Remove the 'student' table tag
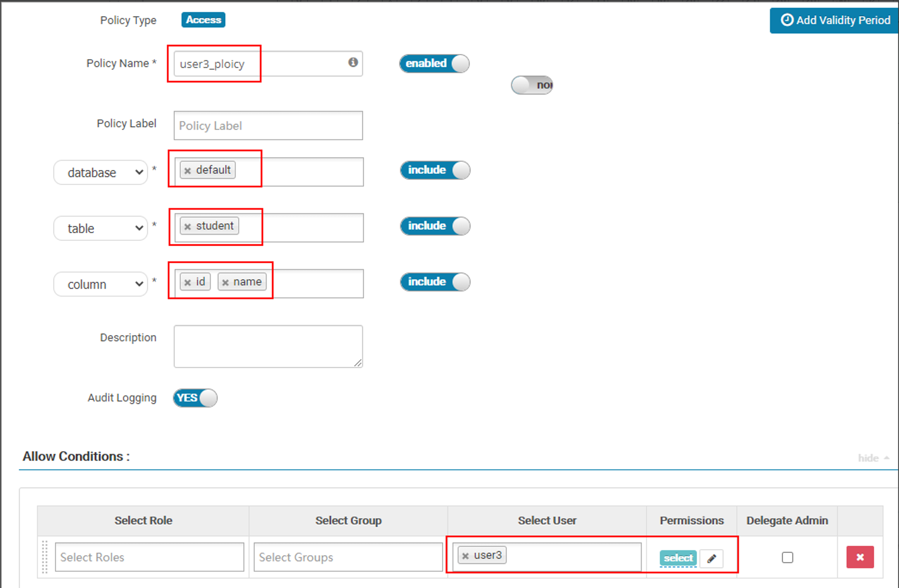This screenshot has height=588, width=899. (188, 226)
